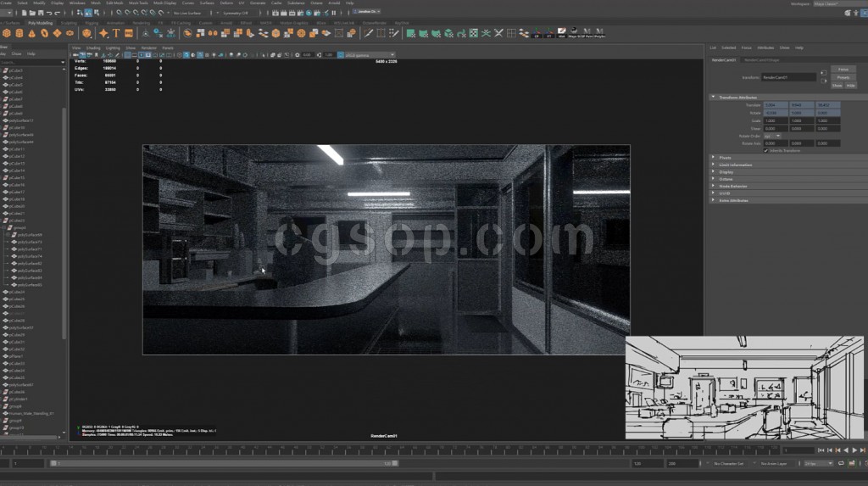Click the No Character Set button
Viewport: 868px width, 486px height.
pyautogui.click(x=728, y=463)
